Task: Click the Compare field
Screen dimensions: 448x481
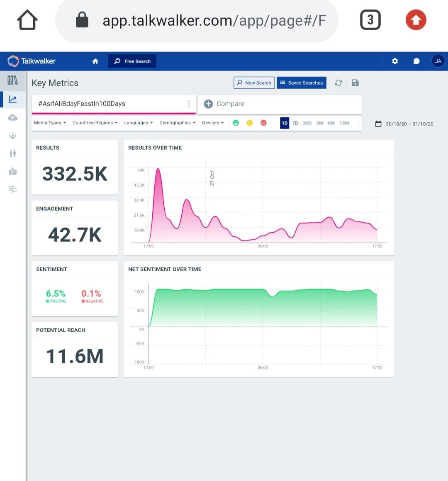Action: pyautogui.click(x=280, y=104)
